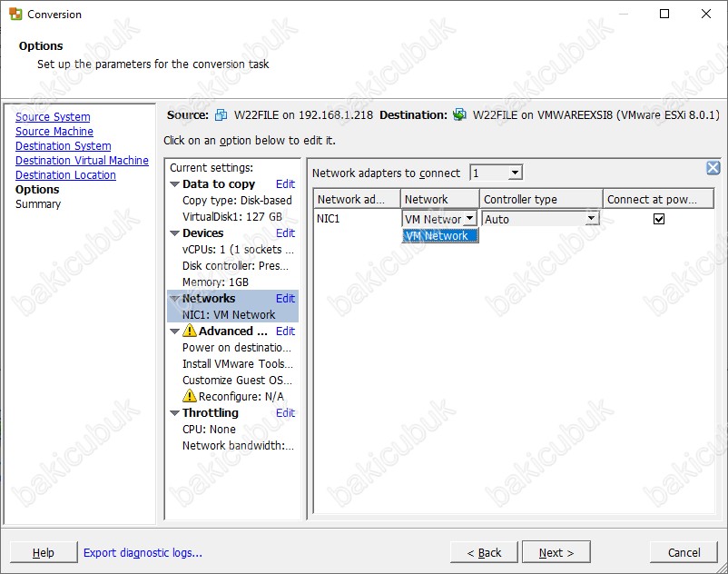Select the 'Memory: 1GB' entry
The width and height of the screenshot is (728, 574).
click(x=215, y=282)
